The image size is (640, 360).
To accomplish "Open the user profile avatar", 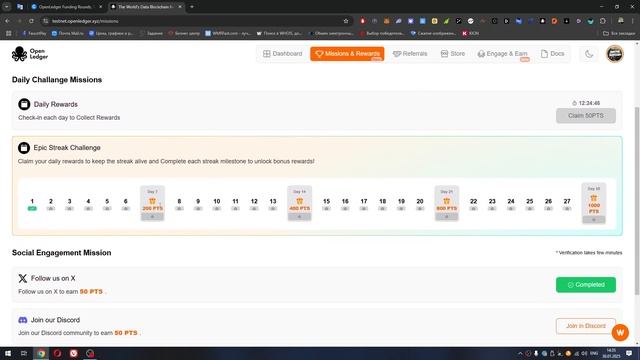I will point(614,54).
